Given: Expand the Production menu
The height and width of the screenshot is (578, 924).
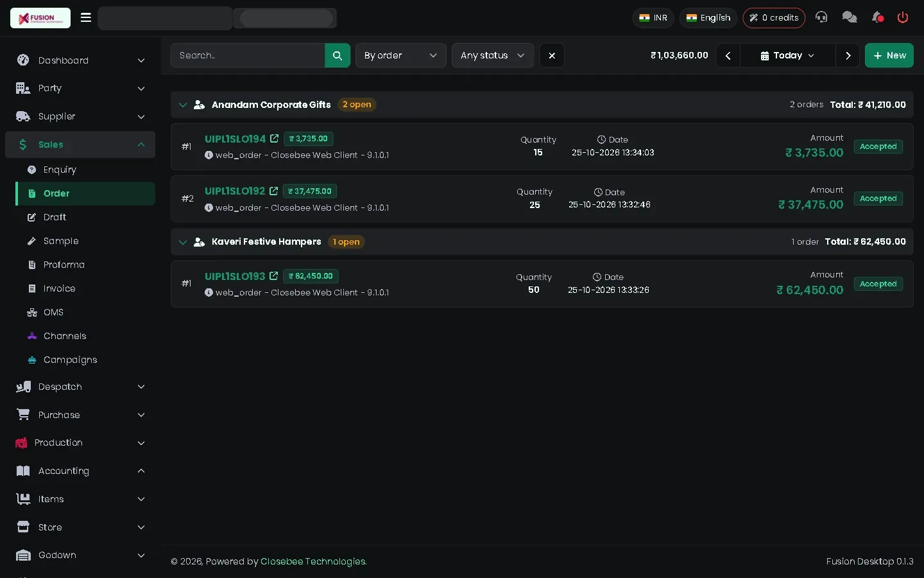Looking at the screenshot, I should (80, 442).
